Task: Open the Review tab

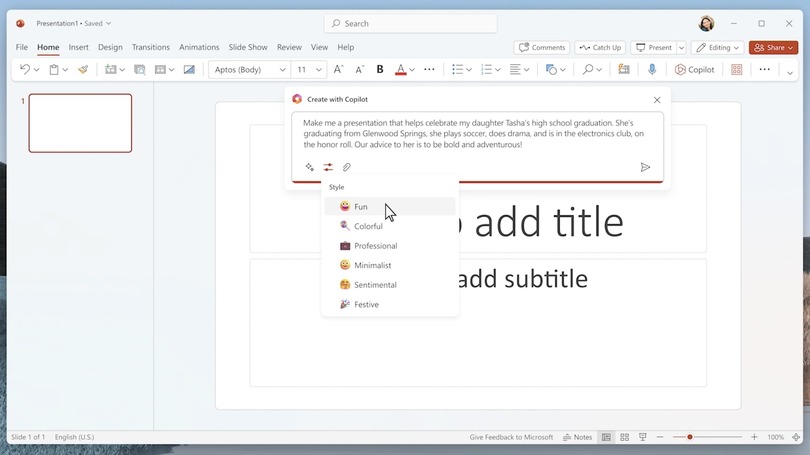Action: point(289,47)
